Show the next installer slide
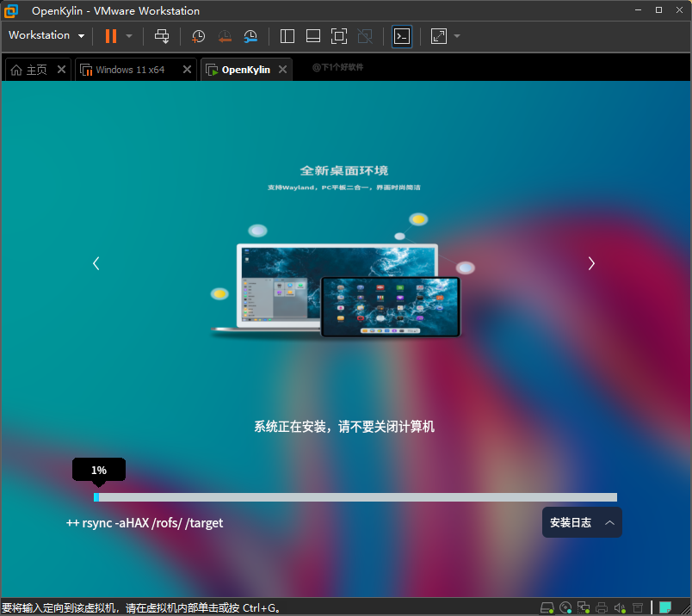Image resolution: width=692 pixels, height=616 pixels. coord(591,263)
